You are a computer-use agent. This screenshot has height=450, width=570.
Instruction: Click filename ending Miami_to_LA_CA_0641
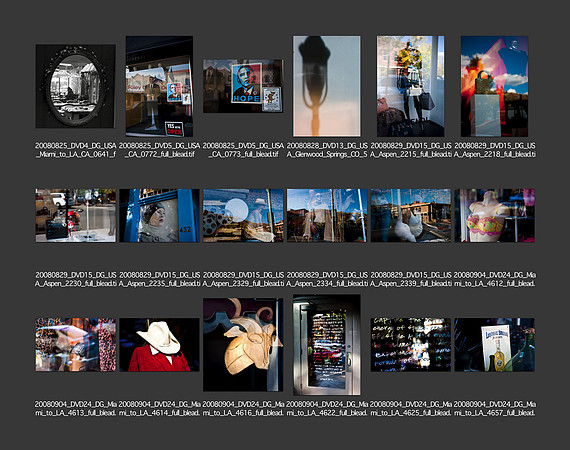point(76,150)
